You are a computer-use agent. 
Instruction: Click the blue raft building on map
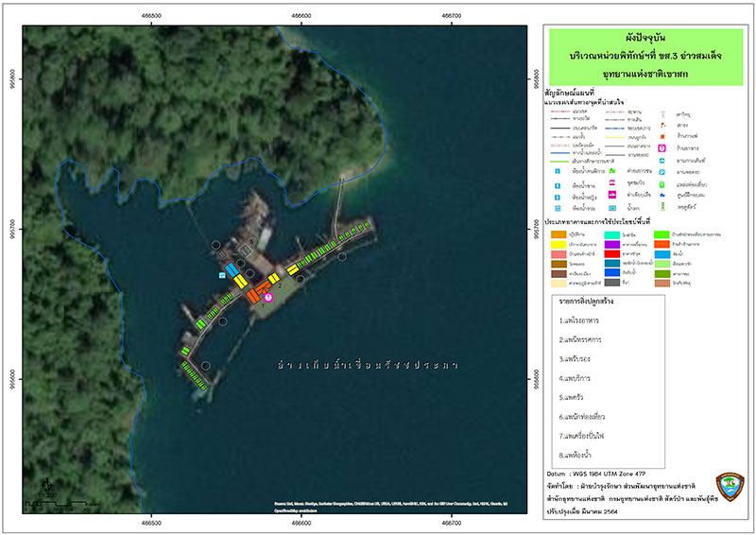point(232,269)
